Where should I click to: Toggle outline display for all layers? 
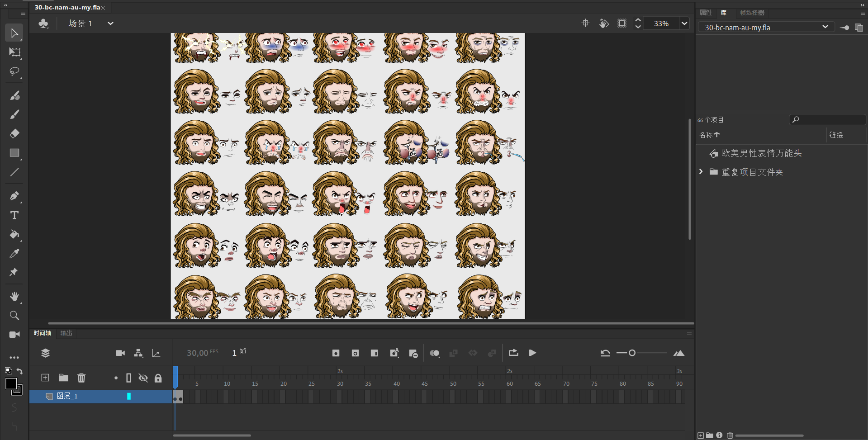click(128, 378)
